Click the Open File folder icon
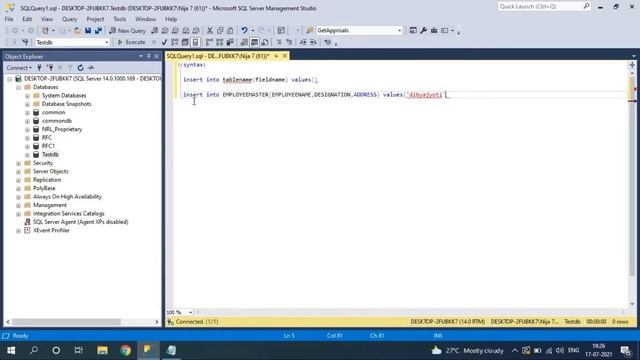This screenshot has width=640, height=360. [x=78, y=31]
